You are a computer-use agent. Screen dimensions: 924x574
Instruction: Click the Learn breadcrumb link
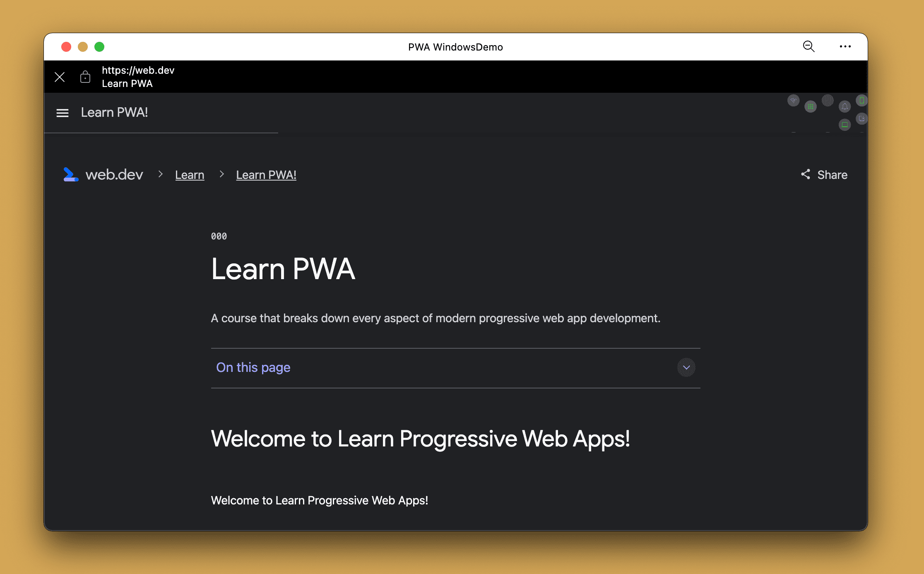pos(190,175)
